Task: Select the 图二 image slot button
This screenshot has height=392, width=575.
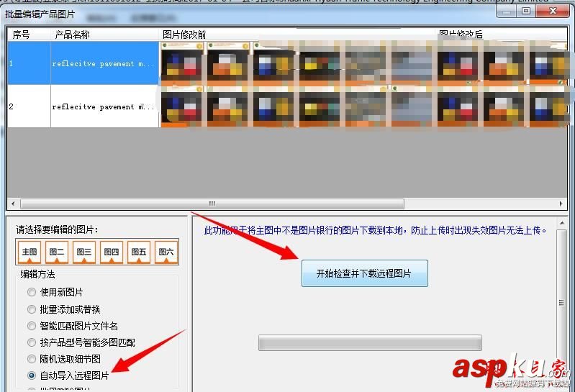Action: [x=57, y=252]
